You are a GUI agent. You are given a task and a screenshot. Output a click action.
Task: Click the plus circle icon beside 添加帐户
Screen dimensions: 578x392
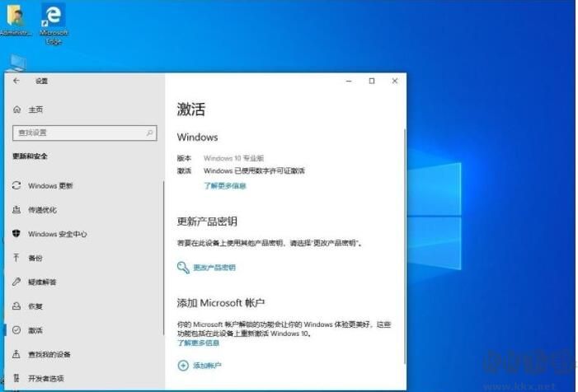[x=183, y=365]
